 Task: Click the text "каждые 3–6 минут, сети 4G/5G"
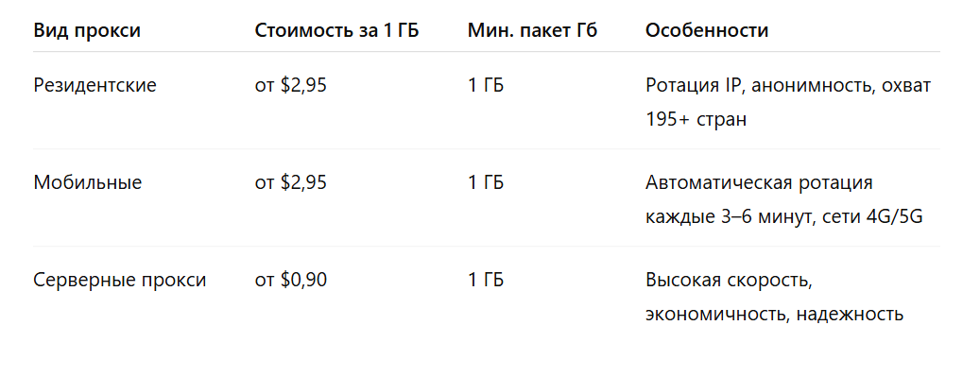783,216
